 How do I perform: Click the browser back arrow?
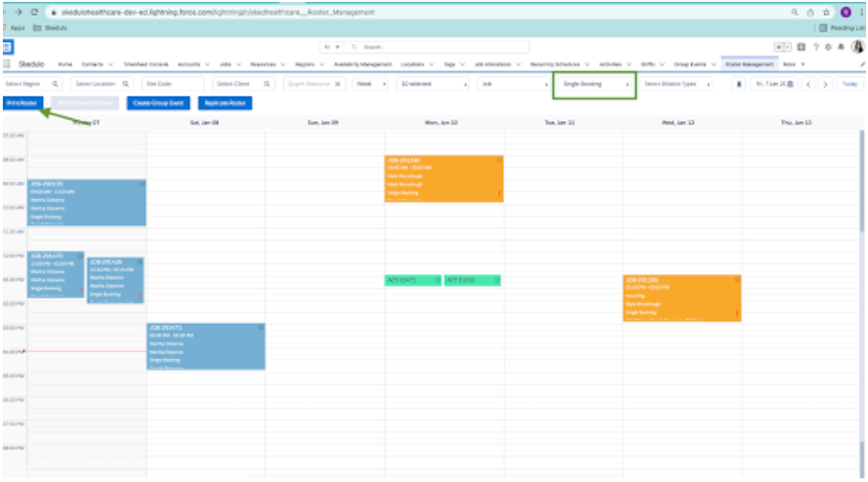pos(7,11)
